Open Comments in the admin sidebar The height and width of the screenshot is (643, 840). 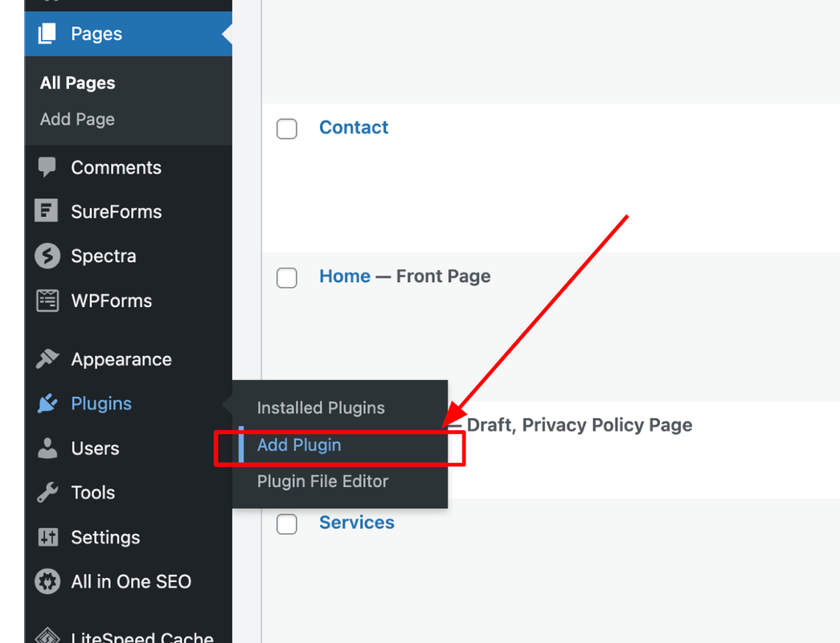[x=129, y=168]
